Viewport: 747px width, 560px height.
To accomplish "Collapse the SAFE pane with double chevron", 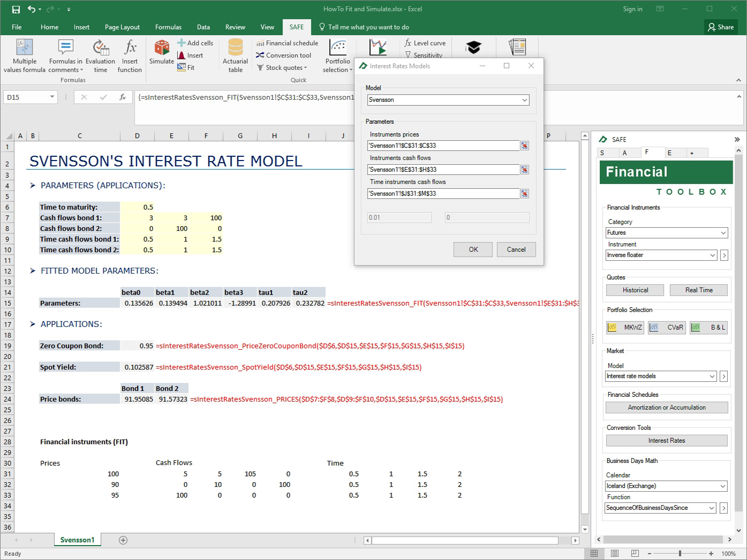I will (737, 140).
